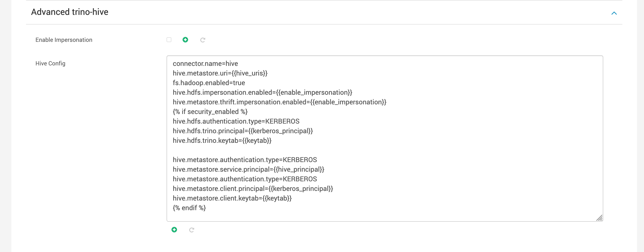This screenshot has height=252, width=644.
Task: Click the Hive Config textarea resize handle
Action: (599, 218)
